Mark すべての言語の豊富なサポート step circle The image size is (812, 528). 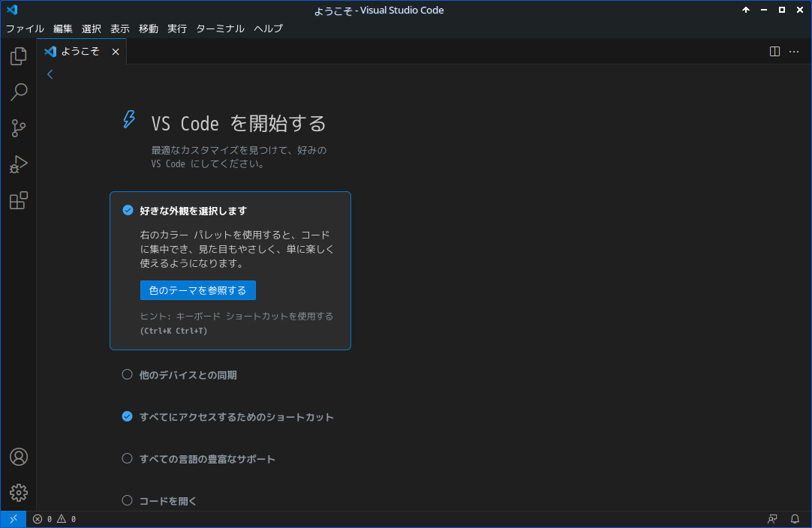coord(127,458)
